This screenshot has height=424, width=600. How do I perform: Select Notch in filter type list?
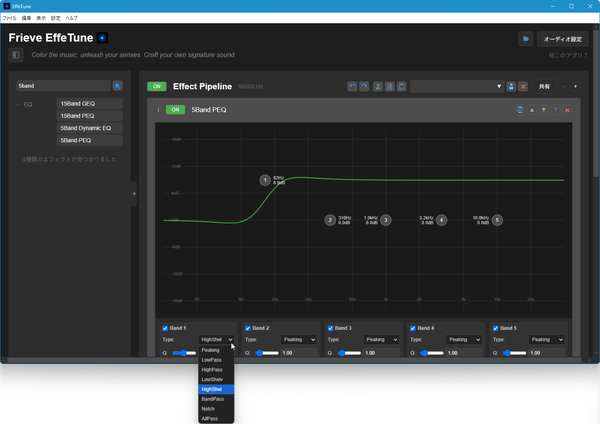(216, 409)
